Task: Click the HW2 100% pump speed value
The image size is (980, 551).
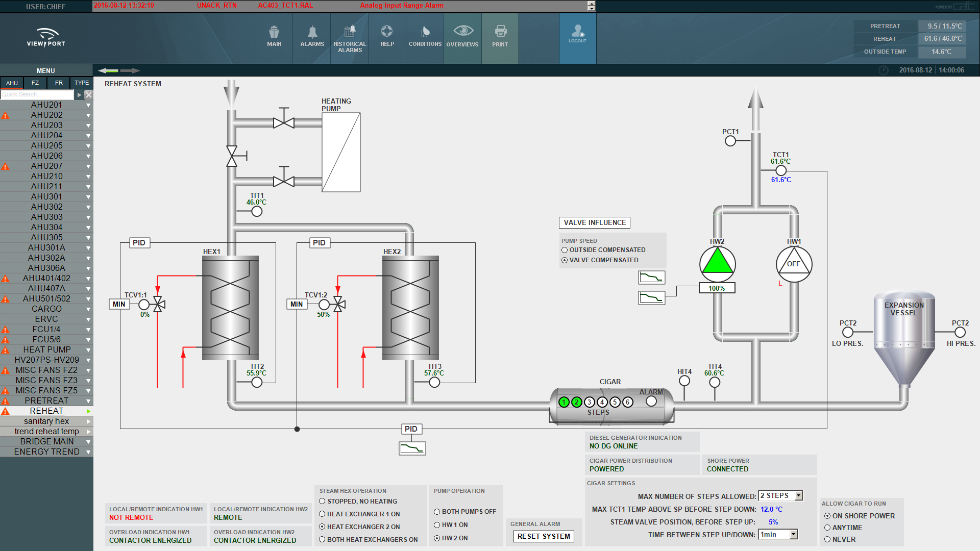Action: pyautogui.click(x=717, y=288)
